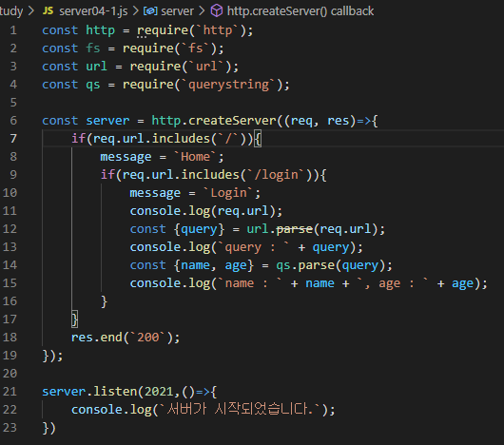Click line number 21 in gutter
504x445 pixels.
tap(10, 392)
